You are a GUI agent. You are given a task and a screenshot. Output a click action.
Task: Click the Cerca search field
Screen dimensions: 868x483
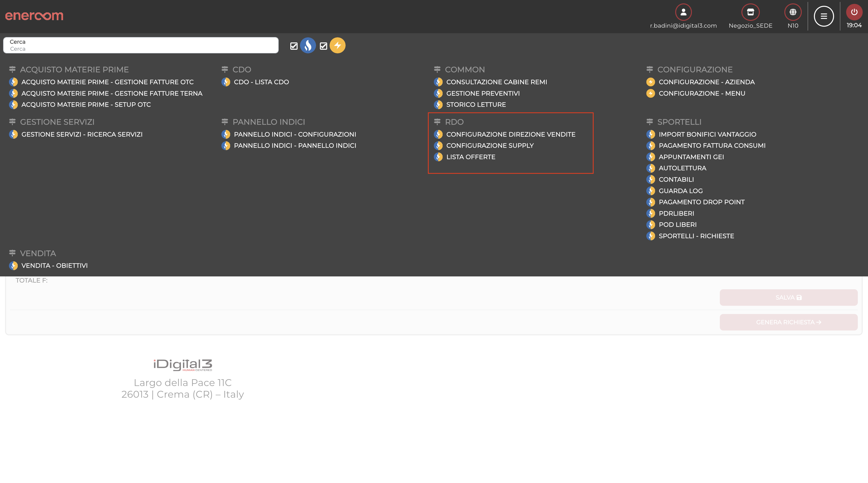(x=141, y=46)
